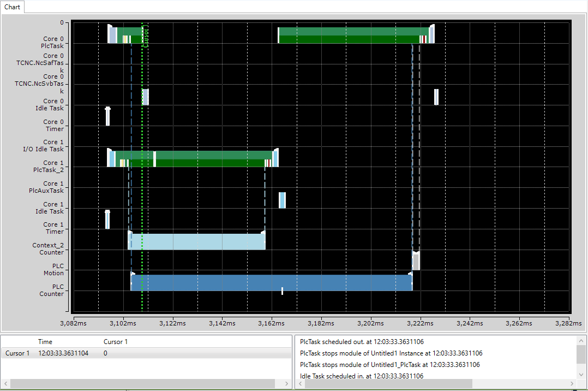Image resolution: width=588 pixels, height=391 pixels.
Task: Click the small white marker under PLC Counter
Action: click(x=282, y=291)
